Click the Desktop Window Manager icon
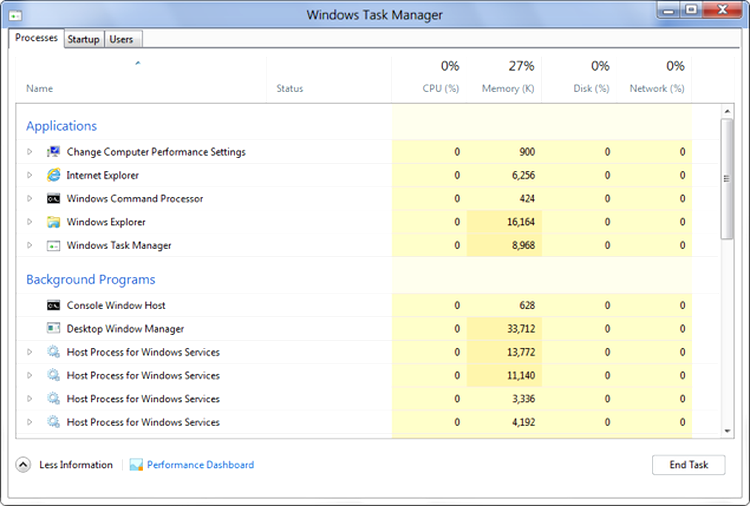 point(53,329)
